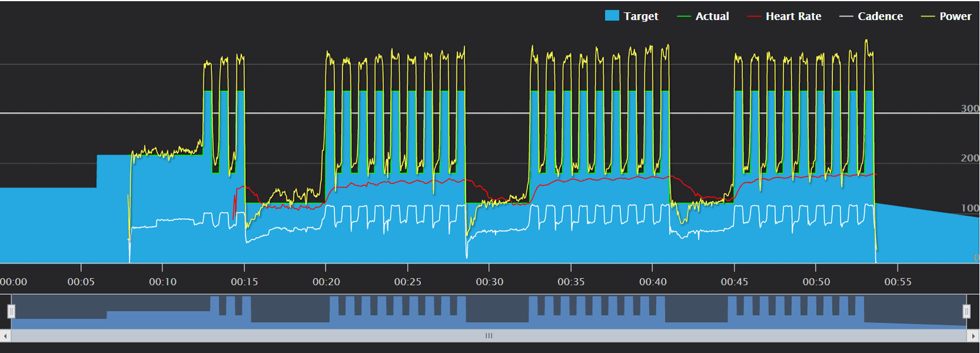This screenshot has width=980, height=353.
Task: Toggle Power series legend text
Action: tap(955, 17)
